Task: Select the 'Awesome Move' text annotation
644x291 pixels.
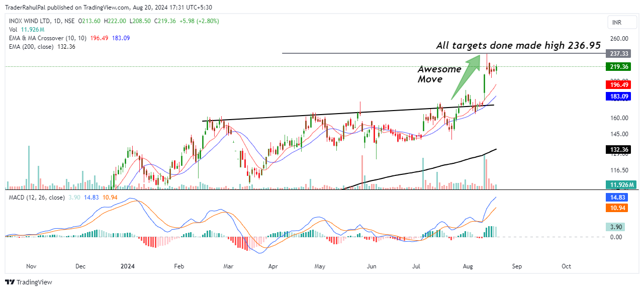Action: [x=439, y=74]
